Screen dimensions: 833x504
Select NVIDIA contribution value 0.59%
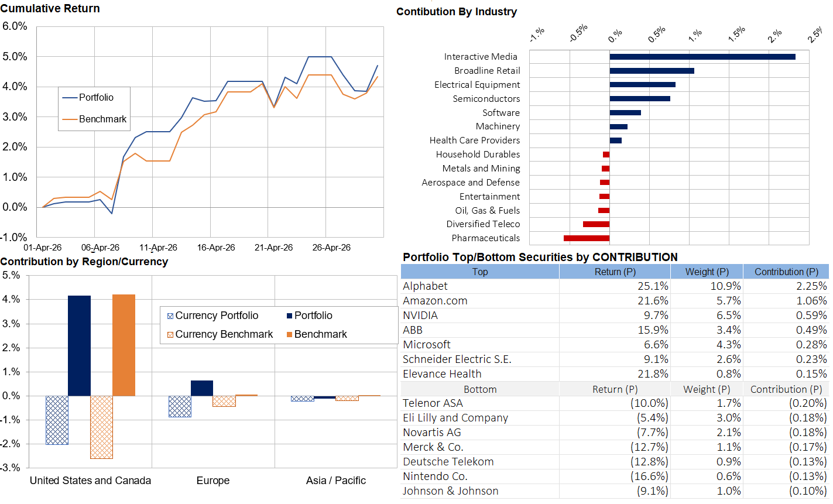click(x=811, y=316)
